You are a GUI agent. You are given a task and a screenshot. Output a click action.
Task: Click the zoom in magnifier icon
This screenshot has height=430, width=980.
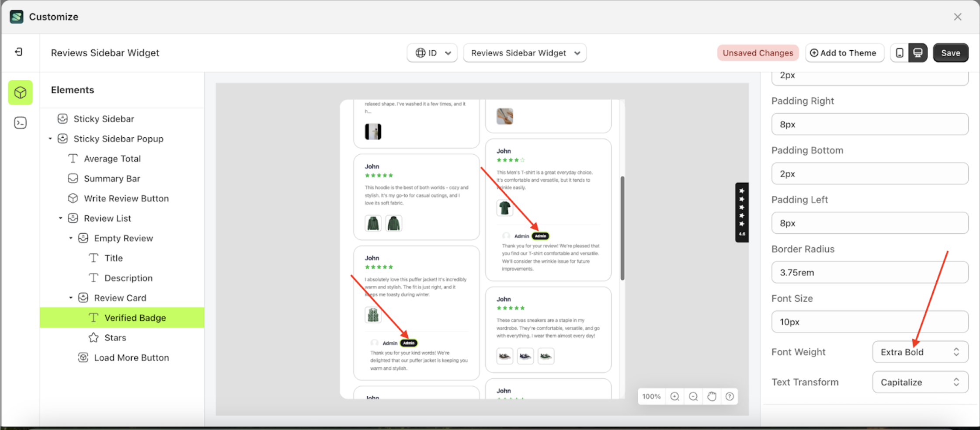pyautogui.click(x=674, y=396)
